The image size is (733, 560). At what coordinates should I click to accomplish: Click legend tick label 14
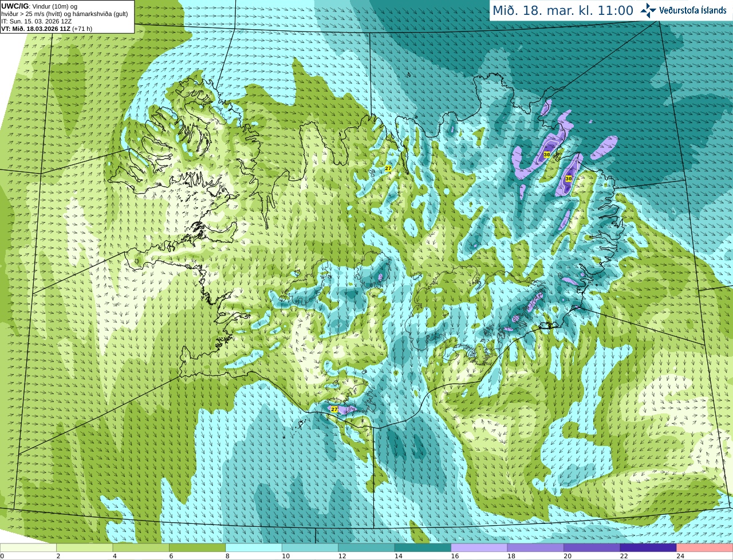pos(399,556)
